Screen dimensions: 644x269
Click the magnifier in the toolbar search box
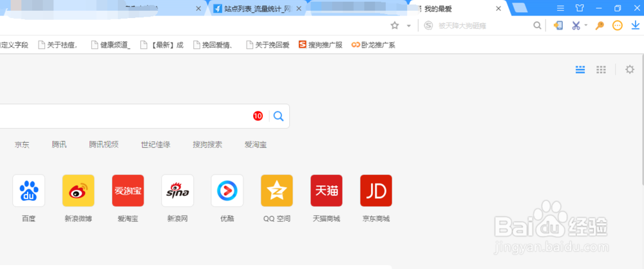click(x=537, y=26)
